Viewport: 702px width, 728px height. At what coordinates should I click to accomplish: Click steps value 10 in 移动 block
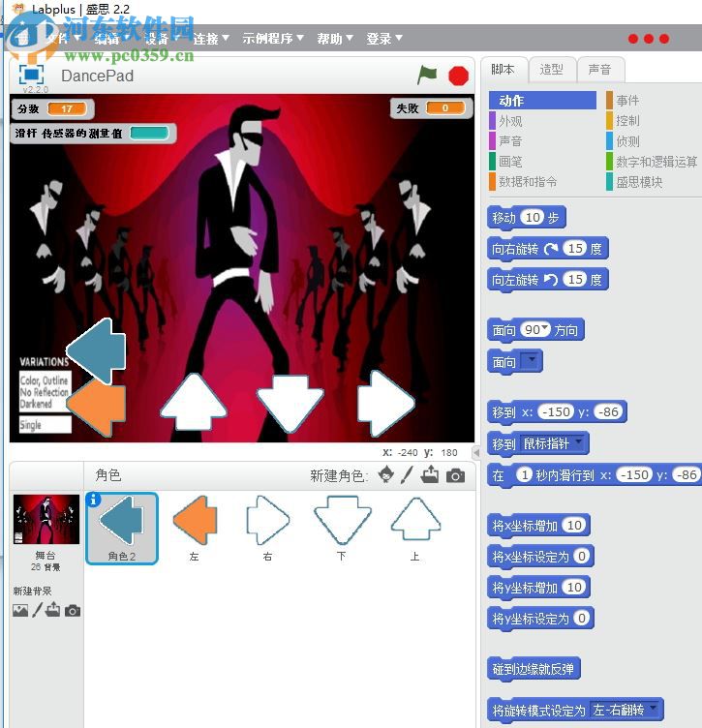click(x=533, y=217)
